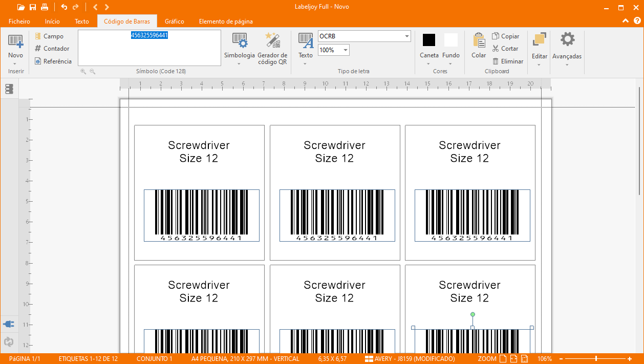This screenshot has width=644, height=364.
Task: Insert a Referência reference
Action: click(x=53, y=61)
